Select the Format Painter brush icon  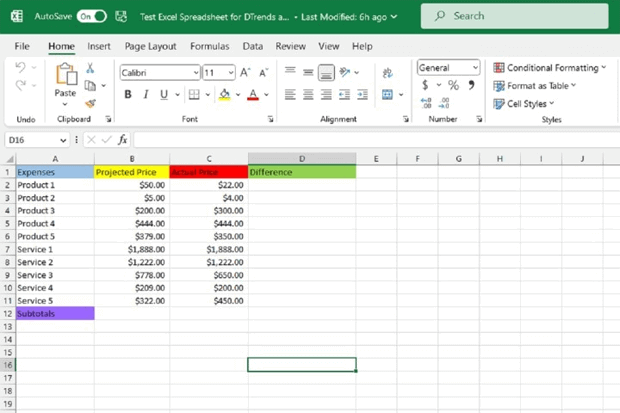[90, 102]
